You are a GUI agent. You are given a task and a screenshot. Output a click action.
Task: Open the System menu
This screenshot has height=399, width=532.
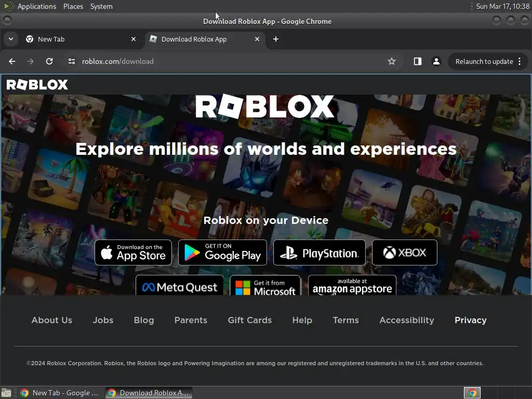pos(101,6)
